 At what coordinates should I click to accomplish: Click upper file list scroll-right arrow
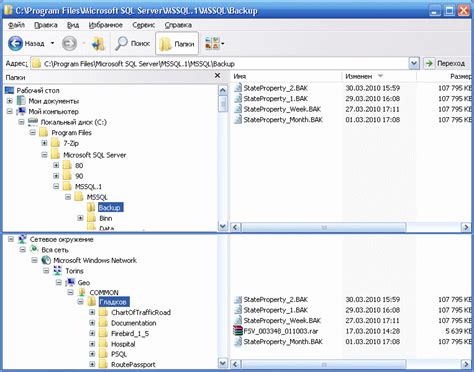(x=466, y=227)
